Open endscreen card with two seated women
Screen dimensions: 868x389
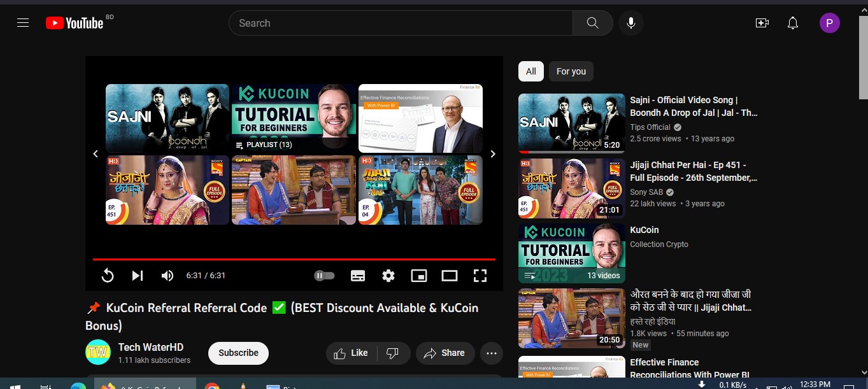click(x=294, y=190)
